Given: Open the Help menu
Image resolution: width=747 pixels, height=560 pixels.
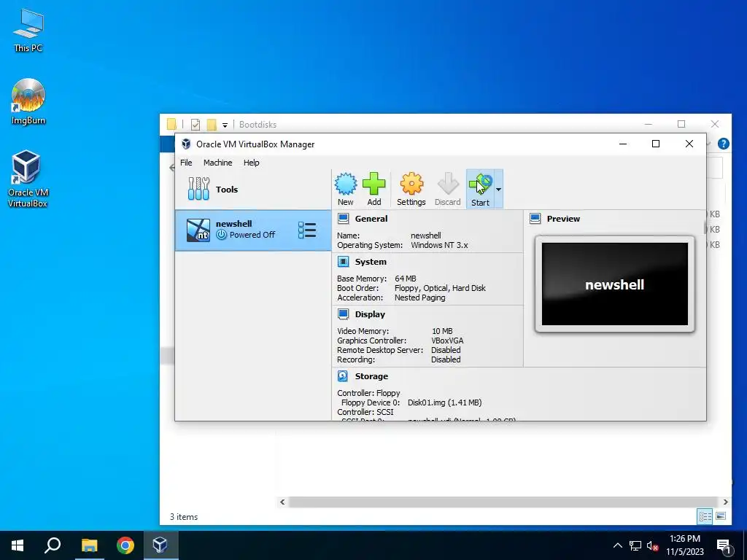Looking at the screenshot, I should (251, 163).
